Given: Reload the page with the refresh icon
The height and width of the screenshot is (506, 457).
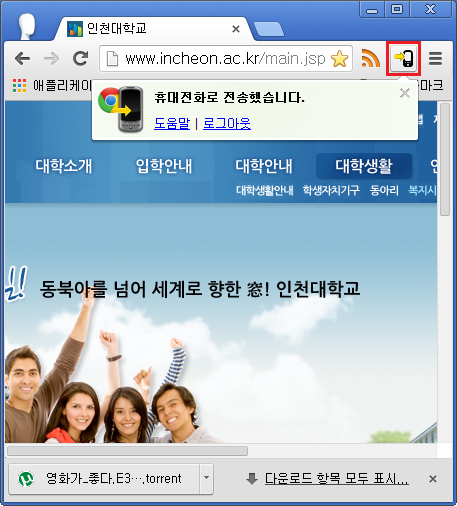Looking at the screenshot, I should tap(80, 59).
